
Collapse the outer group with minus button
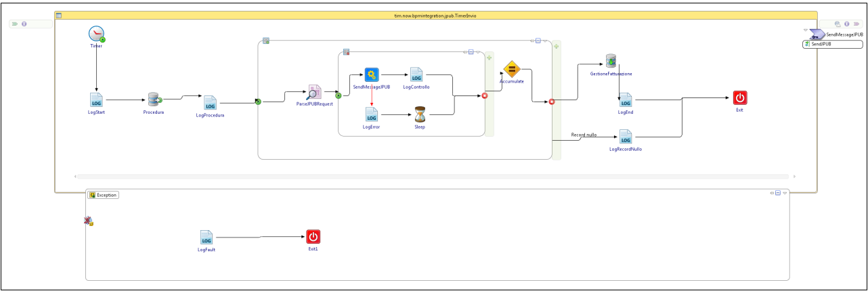[538, 41]
